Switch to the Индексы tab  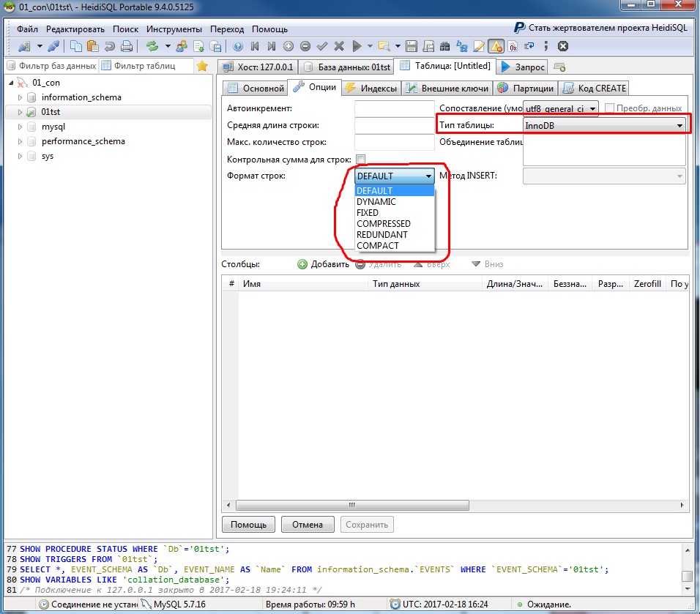coord(371,89)
